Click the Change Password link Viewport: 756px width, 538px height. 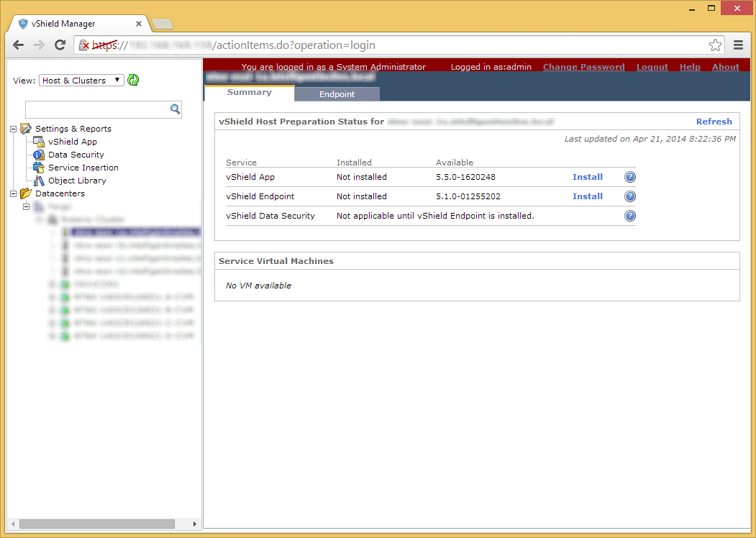583,66
